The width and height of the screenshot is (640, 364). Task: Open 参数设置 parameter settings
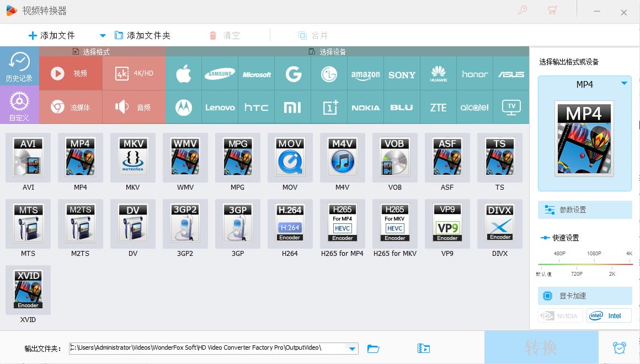coord(585,210)
